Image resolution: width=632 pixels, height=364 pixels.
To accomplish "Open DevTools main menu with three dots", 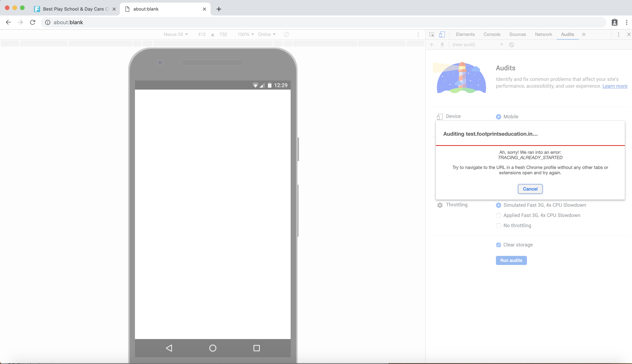I will coord(618,34).
